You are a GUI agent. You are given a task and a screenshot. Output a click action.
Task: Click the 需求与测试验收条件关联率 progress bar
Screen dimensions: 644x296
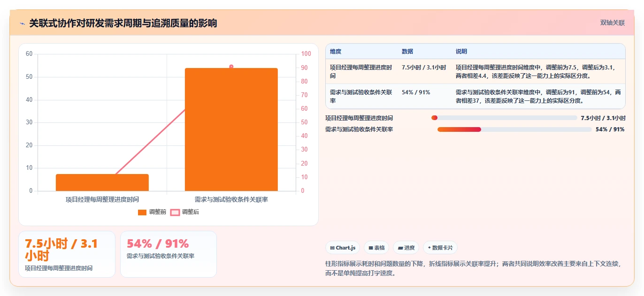514,129
